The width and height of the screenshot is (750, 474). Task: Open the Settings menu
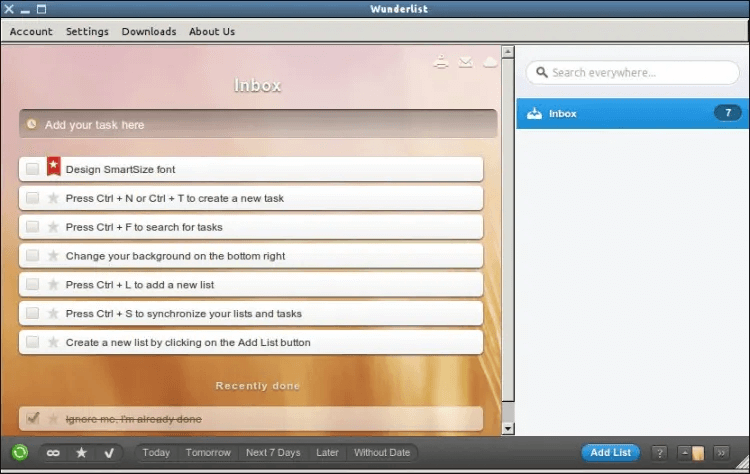click(87, 32)
